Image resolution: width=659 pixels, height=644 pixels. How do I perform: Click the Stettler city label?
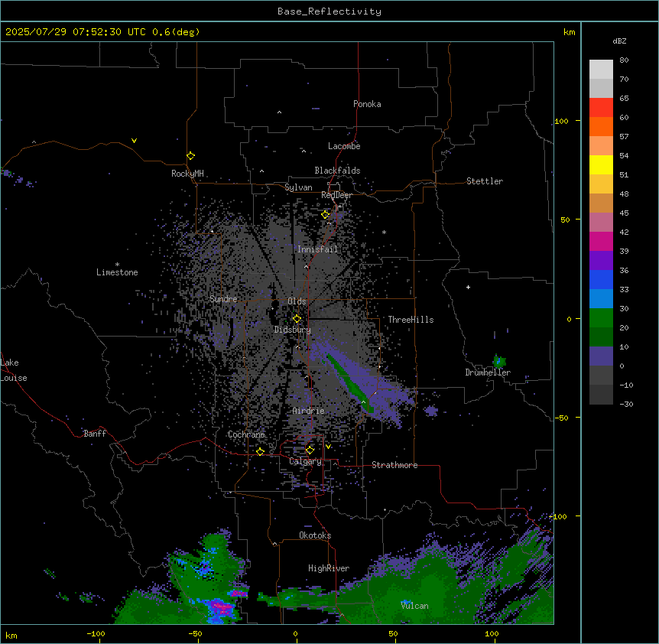(485, 181)
